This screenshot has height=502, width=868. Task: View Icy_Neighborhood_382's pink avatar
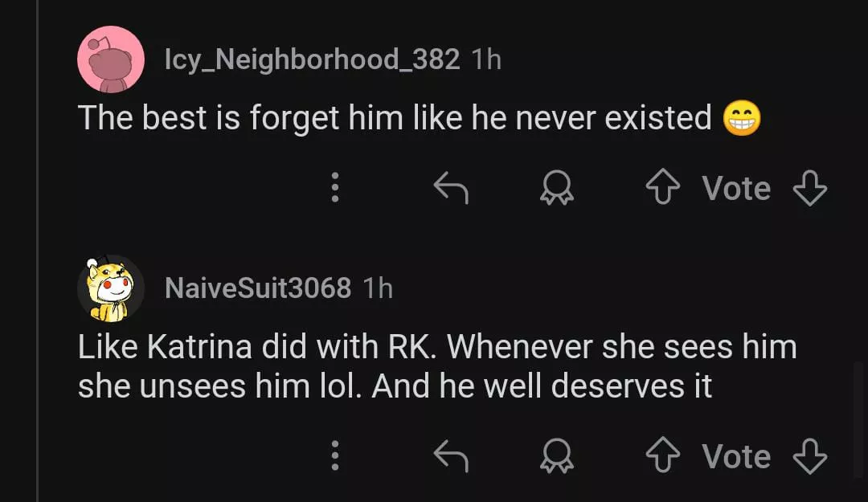click(111, 59)
